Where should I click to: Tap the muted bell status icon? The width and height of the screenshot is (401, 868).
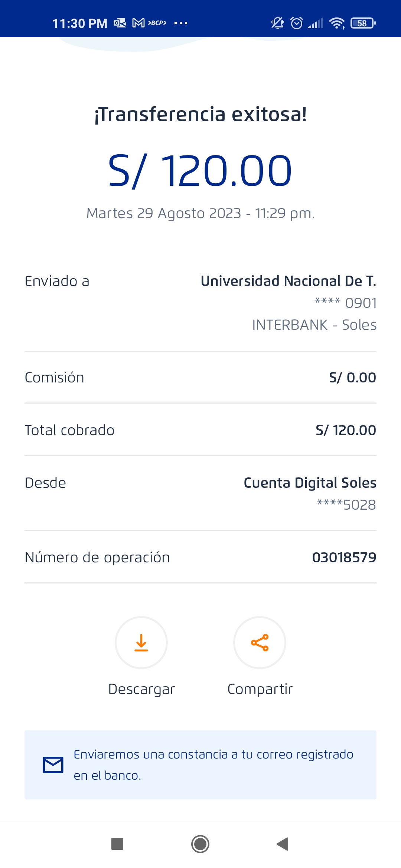[277, 23]
